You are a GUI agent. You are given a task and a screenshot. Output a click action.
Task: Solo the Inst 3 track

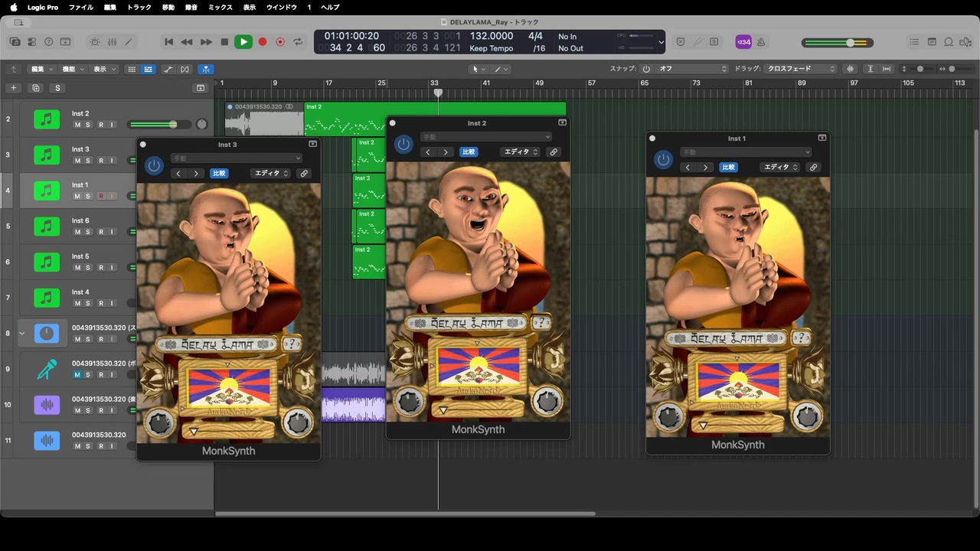(88, 161)
